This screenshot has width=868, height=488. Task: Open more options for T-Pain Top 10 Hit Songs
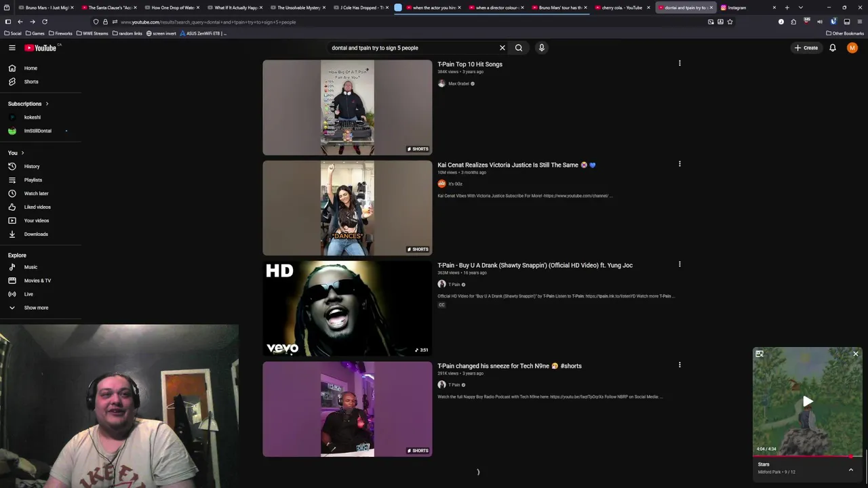click(x=679, y=63)
